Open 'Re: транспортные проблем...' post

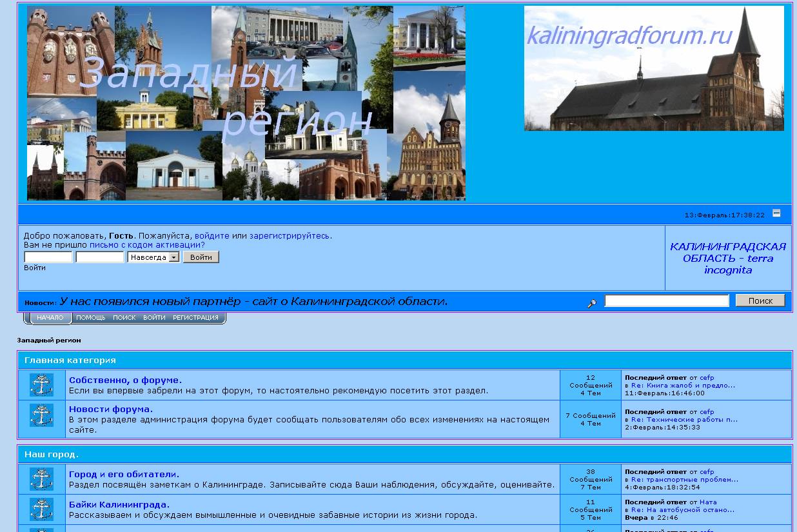(685, 480)
